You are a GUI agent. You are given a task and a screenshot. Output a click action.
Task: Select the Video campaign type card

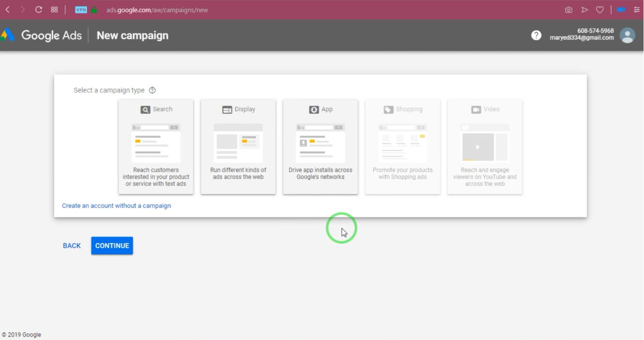pyautogui.click(x=485, y=147)
